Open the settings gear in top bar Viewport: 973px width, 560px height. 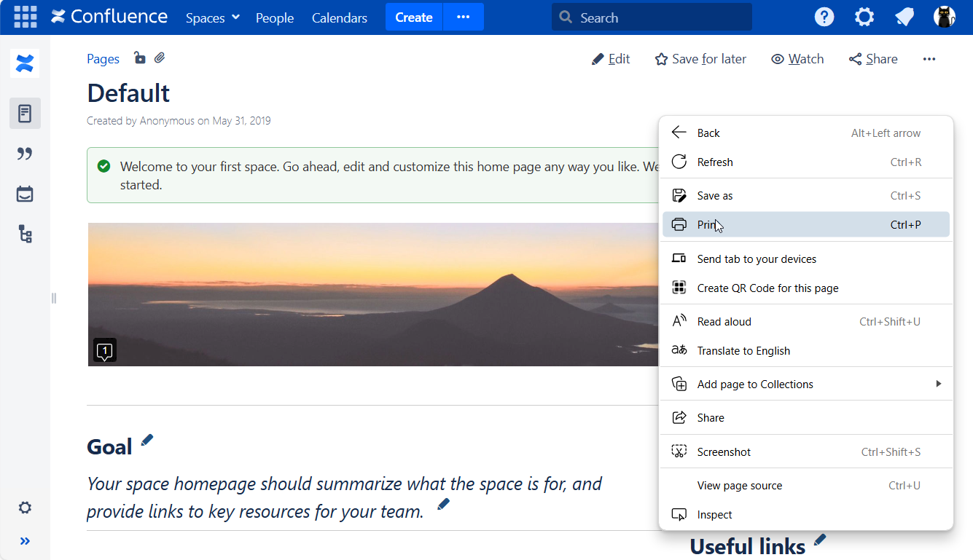(x=864, y=17)
